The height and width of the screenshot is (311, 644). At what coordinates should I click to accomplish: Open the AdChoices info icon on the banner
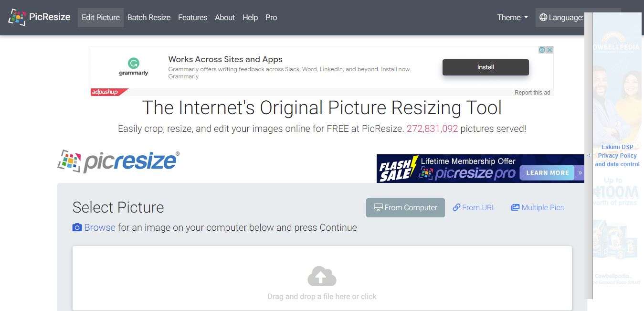click(543, 49)
